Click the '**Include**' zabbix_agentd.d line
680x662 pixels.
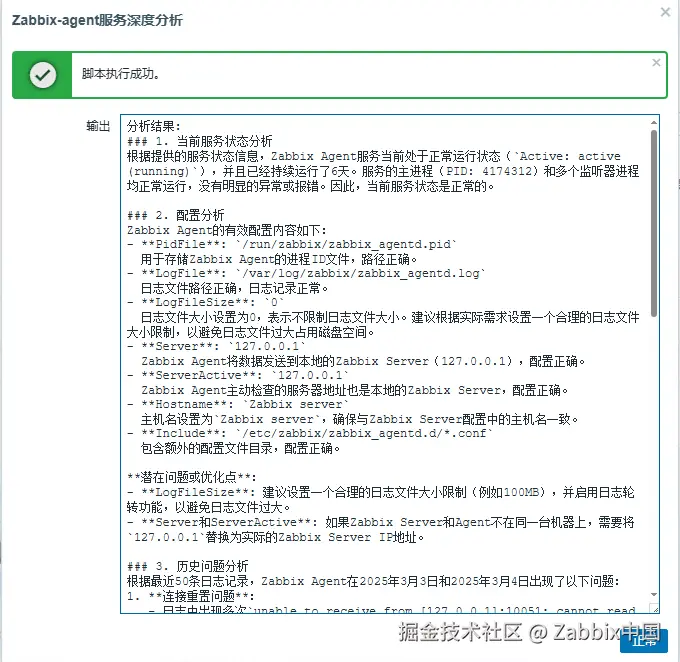310,433
